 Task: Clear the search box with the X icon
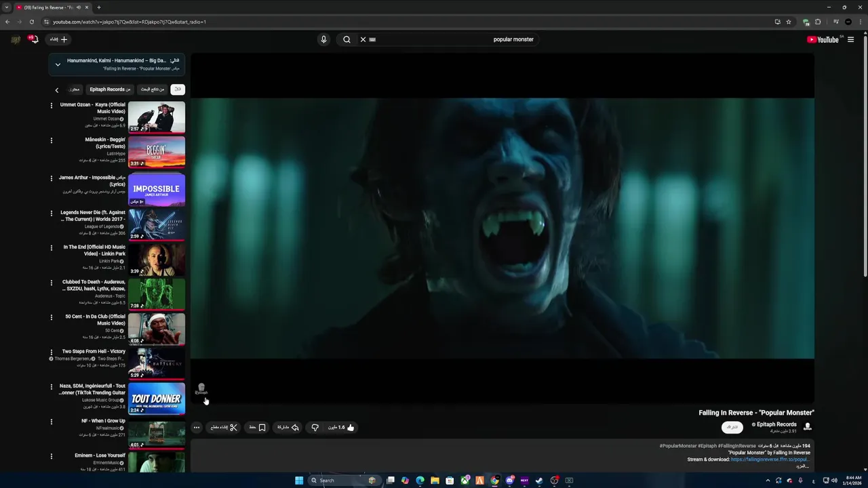(363, 39)
